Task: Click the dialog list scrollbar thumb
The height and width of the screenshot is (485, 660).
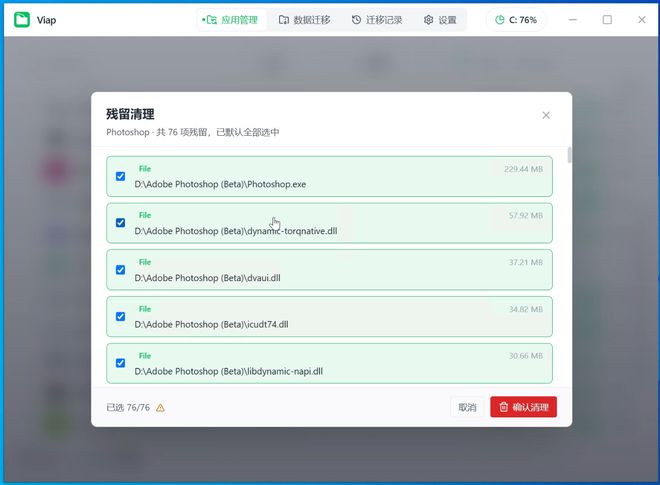Action: 570,155
